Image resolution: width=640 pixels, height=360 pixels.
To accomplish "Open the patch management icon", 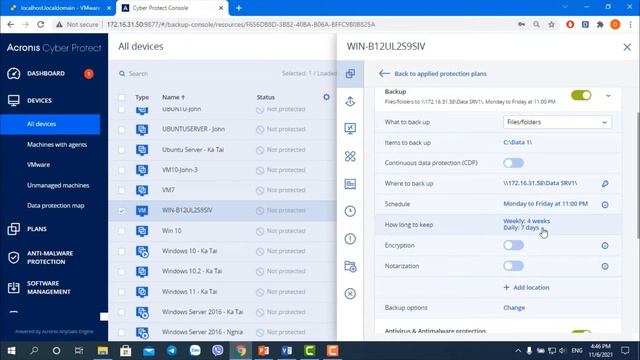I will (x=350, y=156).
